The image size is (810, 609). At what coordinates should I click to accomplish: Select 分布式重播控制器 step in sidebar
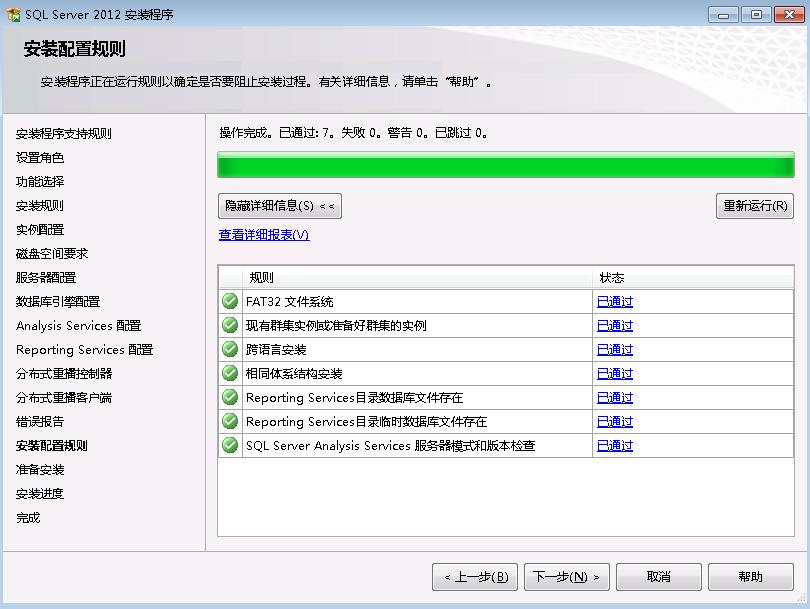click(64, 374)
